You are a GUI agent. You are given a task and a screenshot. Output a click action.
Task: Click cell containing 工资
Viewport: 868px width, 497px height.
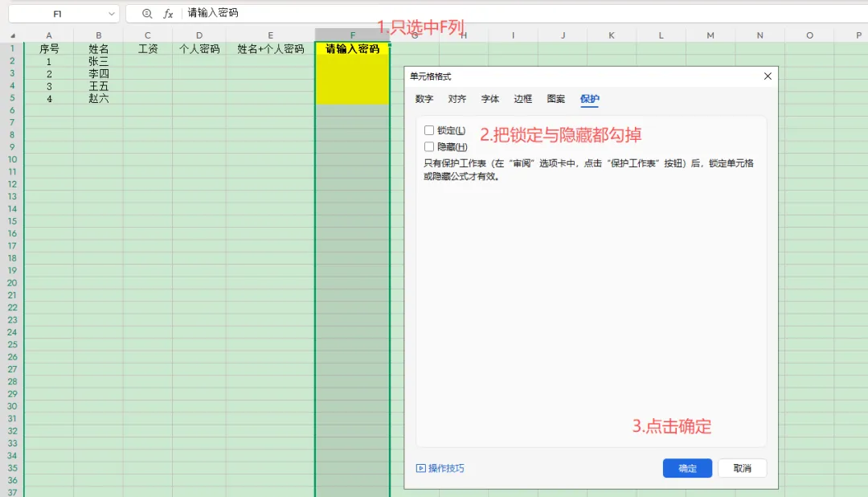[x=147, y=49]
